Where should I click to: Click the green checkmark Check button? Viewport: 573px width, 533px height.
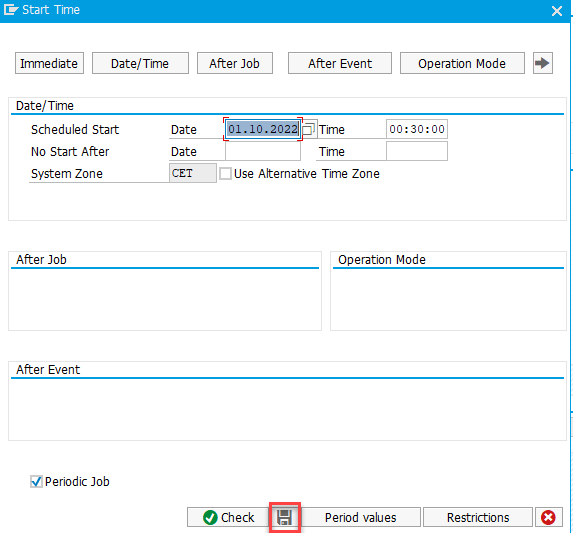[x=229, y=517]
